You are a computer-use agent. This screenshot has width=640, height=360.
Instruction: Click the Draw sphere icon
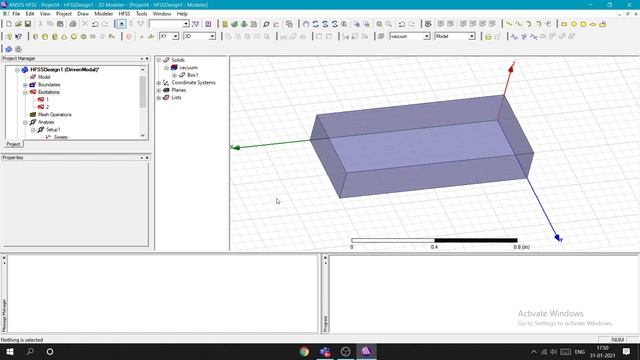74,37
